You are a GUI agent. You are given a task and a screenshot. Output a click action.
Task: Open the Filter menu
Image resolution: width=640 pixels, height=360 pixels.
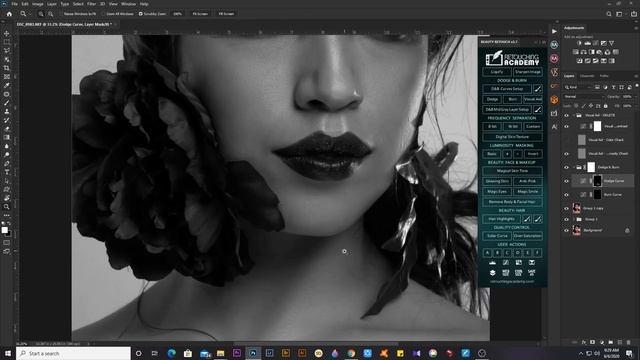(91, 4)
